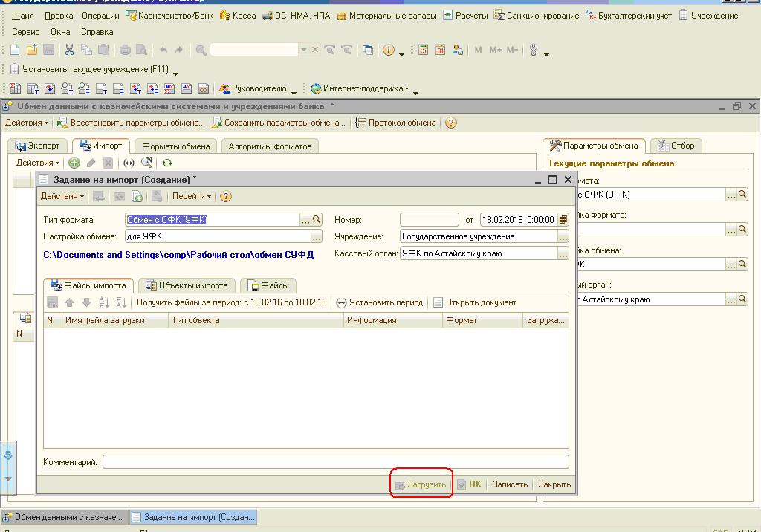The height and width of the screenshot is (532, 761).
Task: Switch to the Объекты импорта tab
Action: click(x=187, y=285)
